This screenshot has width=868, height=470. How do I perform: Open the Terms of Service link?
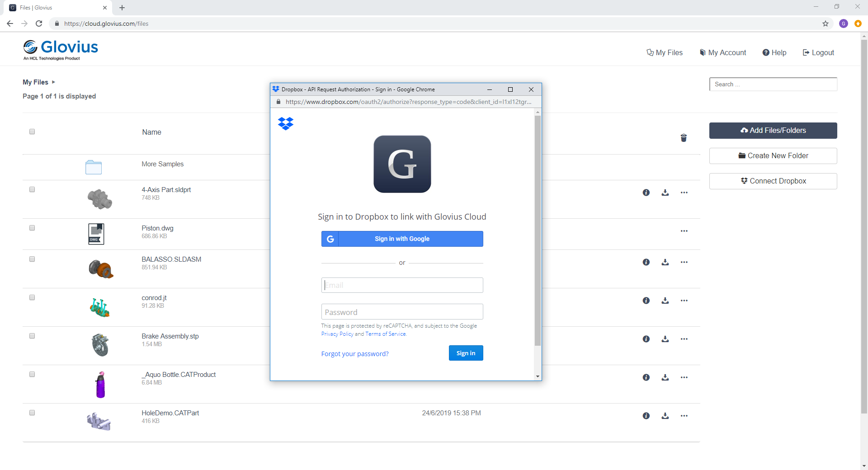click(x=386, y=334)
